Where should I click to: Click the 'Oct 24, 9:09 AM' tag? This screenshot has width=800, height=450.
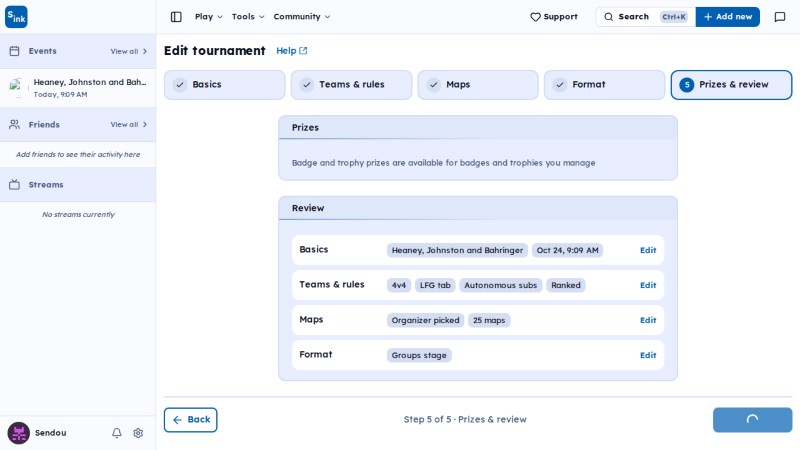click(x=567, y=251)
